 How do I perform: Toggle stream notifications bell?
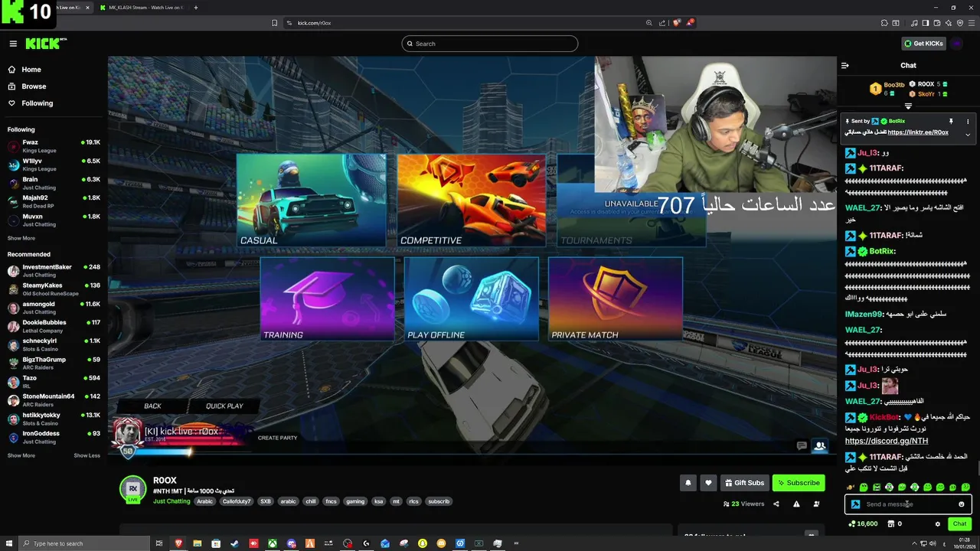(x=688, y=483)
